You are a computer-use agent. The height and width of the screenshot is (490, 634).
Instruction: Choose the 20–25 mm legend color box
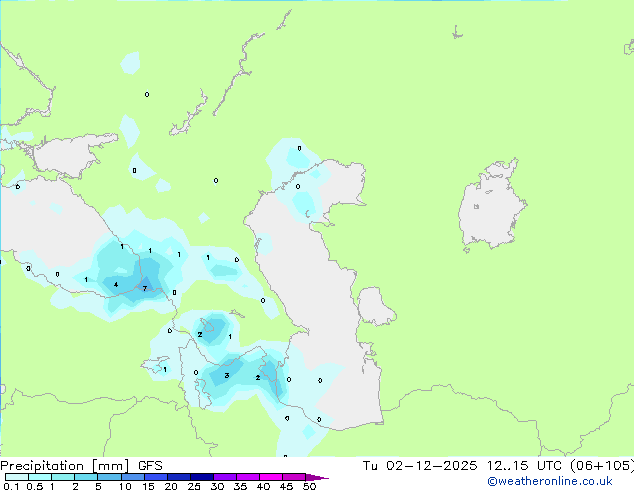[179, 477]
